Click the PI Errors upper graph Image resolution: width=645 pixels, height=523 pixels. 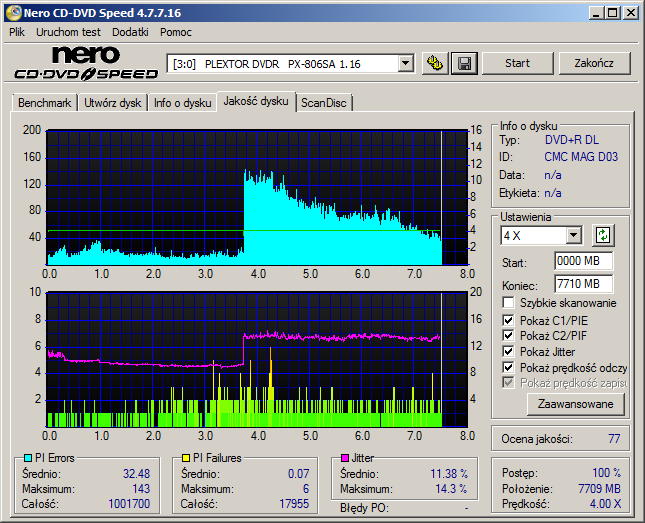[x=257, y=198]
